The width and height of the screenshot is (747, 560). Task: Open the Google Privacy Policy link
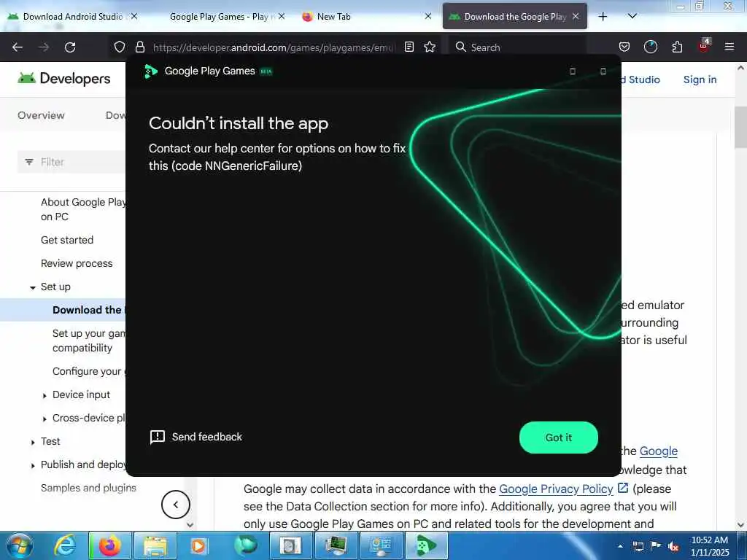click(556, 489)
